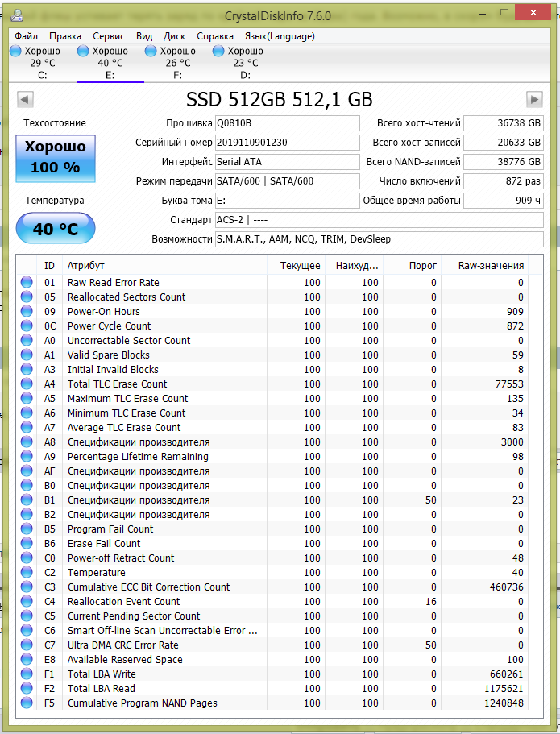The image size is (560, 734).
Task: Open the Сервис menu
Action: (109, 36)
